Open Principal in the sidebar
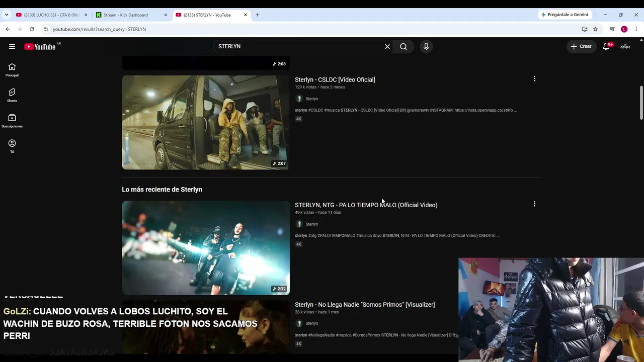This screenshot has height=362, width=644. click(12, 70)
